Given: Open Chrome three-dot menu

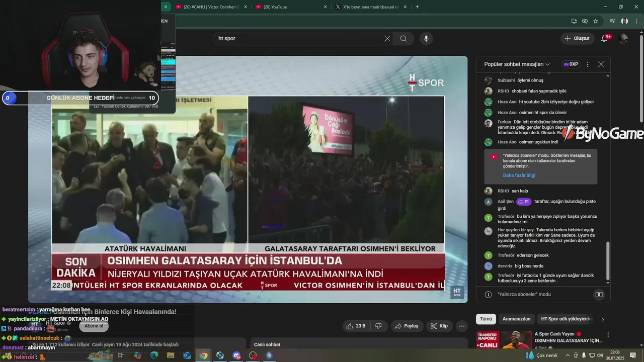Looking at the screenshot, I should pos(636,21).
